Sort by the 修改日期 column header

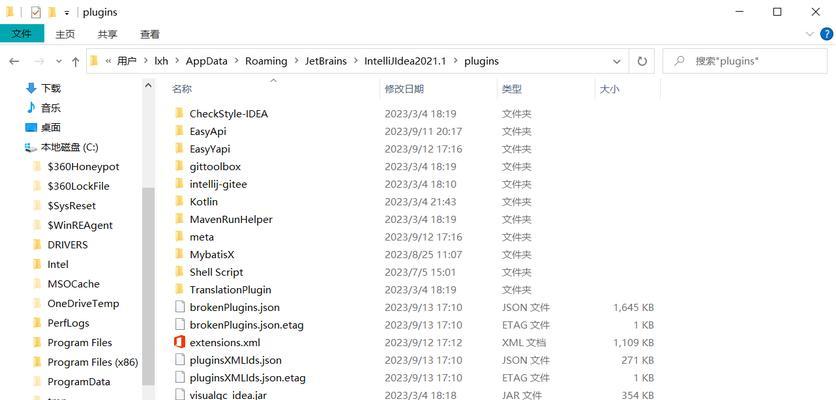[x=404, y=89]
